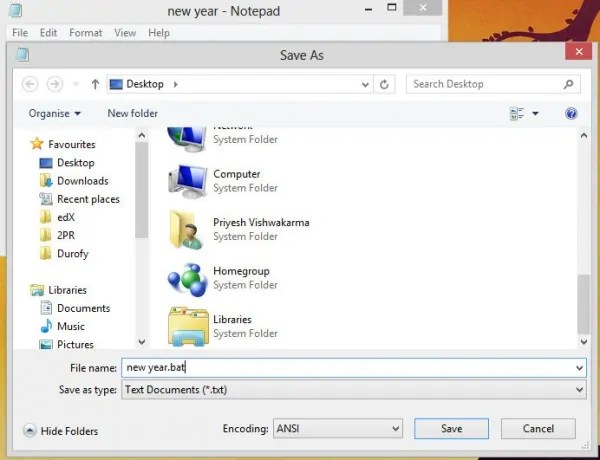Click into Search Desktop field

(x=493, y=84)
